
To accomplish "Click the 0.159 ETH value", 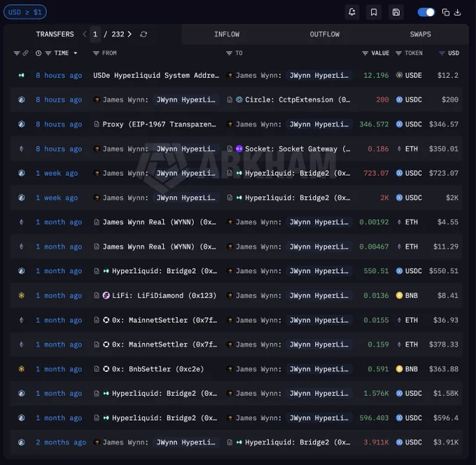I will 378,345.
